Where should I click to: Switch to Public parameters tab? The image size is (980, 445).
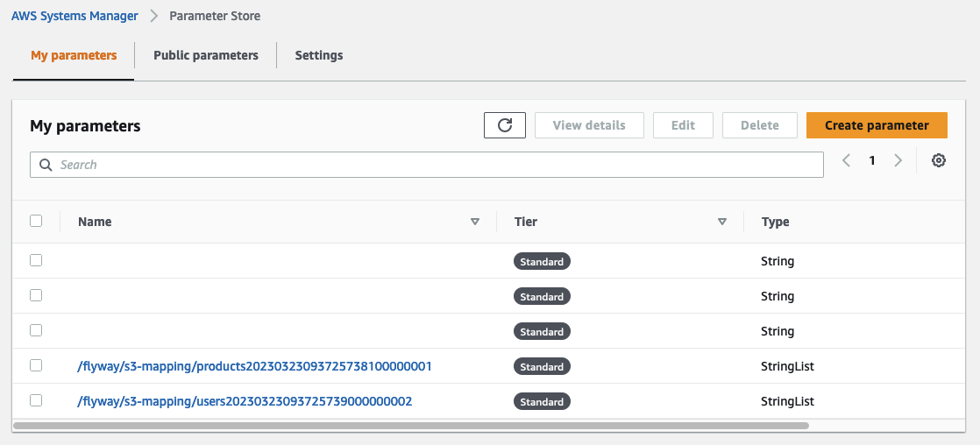[x=205, y=55]
